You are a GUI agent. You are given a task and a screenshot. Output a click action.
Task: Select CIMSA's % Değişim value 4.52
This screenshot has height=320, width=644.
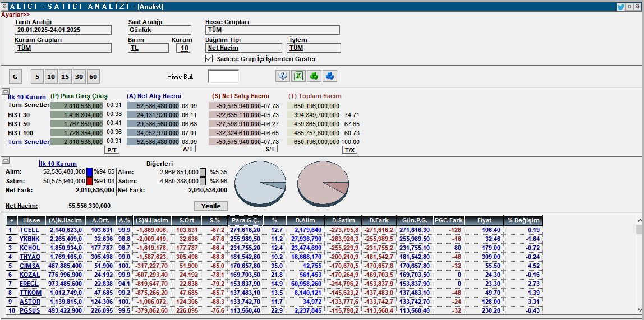tap(533, 266)
